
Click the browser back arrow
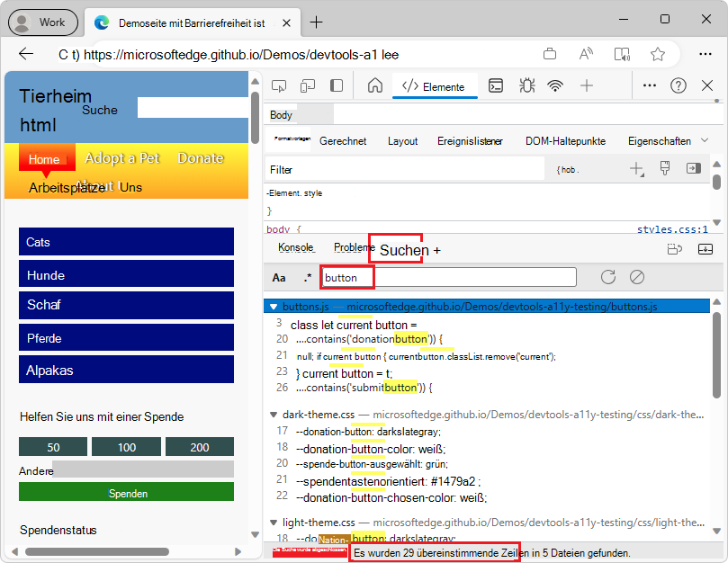click(x=26, y=54)
